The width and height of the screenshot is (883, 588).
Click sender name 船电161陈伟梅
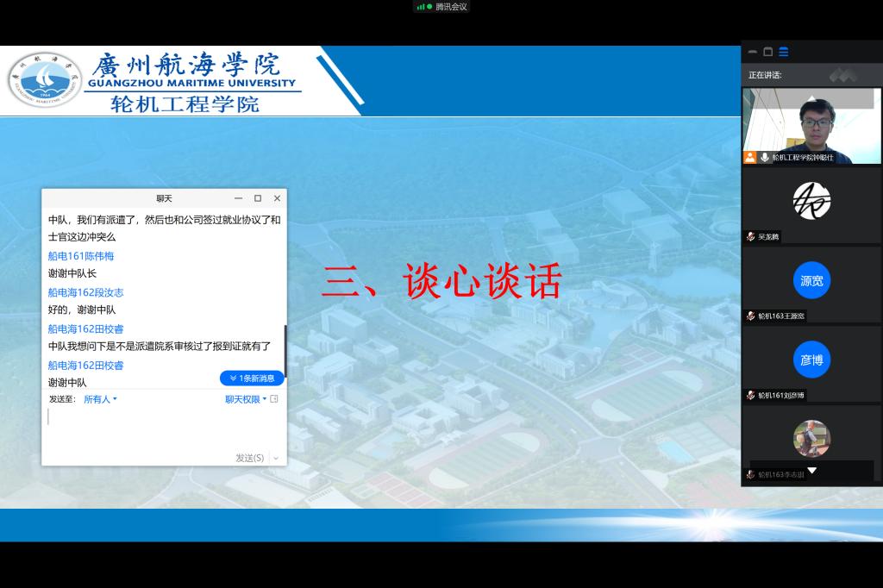[81, 256]
